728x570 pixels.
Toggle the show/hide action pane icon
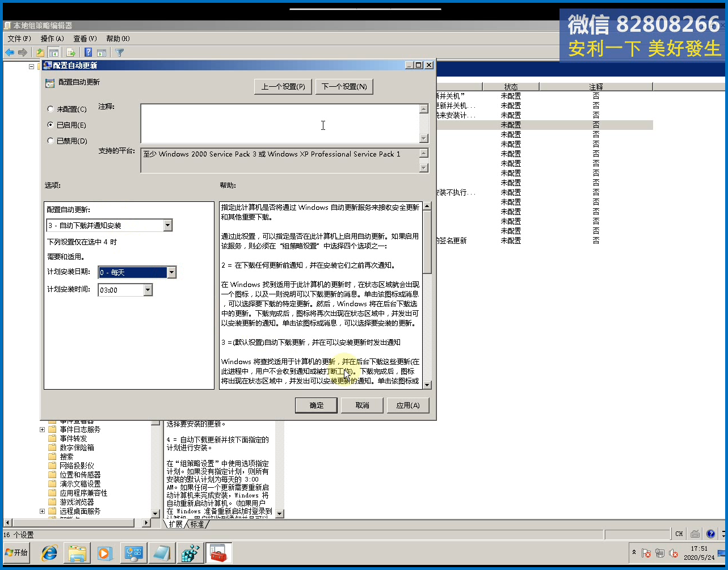click(102, 52)
